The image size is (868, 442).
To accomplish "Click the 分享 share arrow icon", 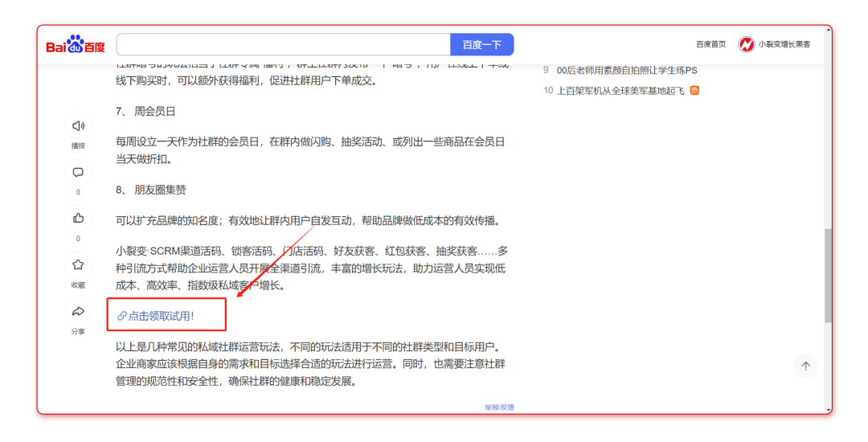I will pyautogui.click(x=78, y=311).
